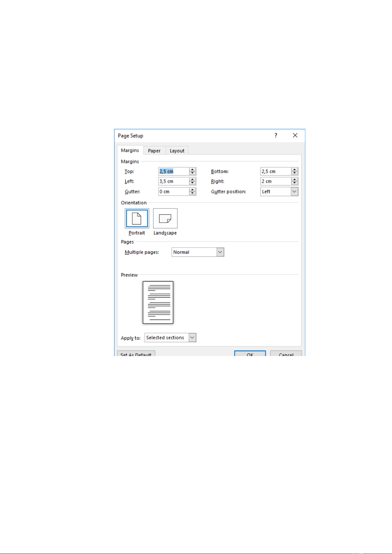Open the Margins tab
Screen dimensions: 392x554
(x=130, y=150)
